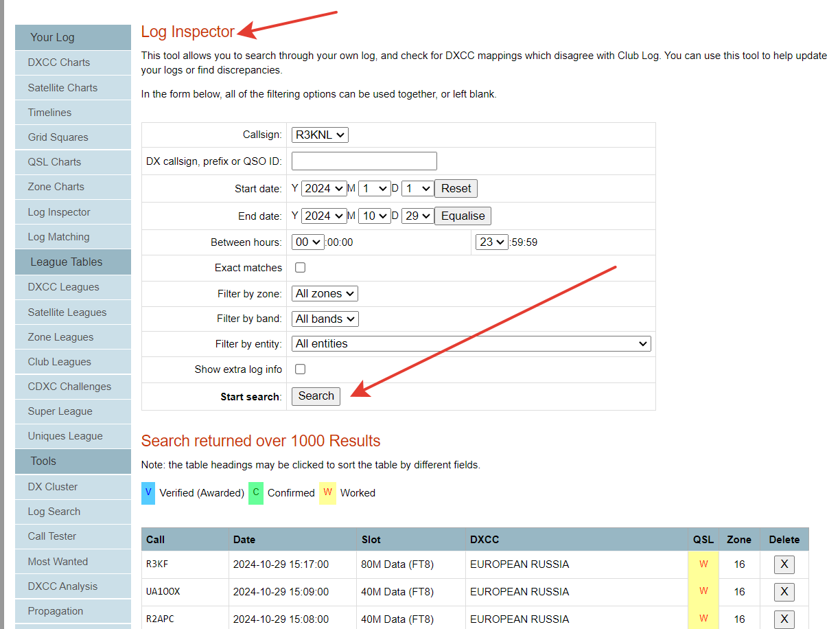Sort table by Slot column
The image size is (840, 629).
371,540
